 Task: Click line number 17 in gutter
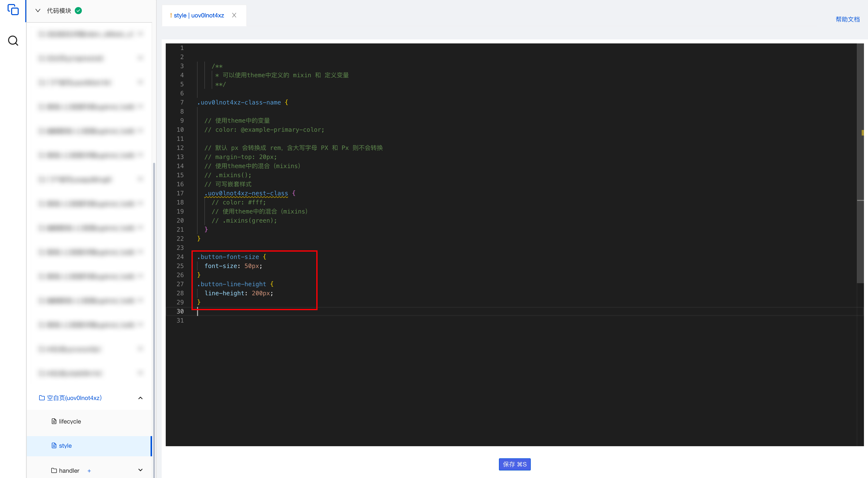coord(180,193)
